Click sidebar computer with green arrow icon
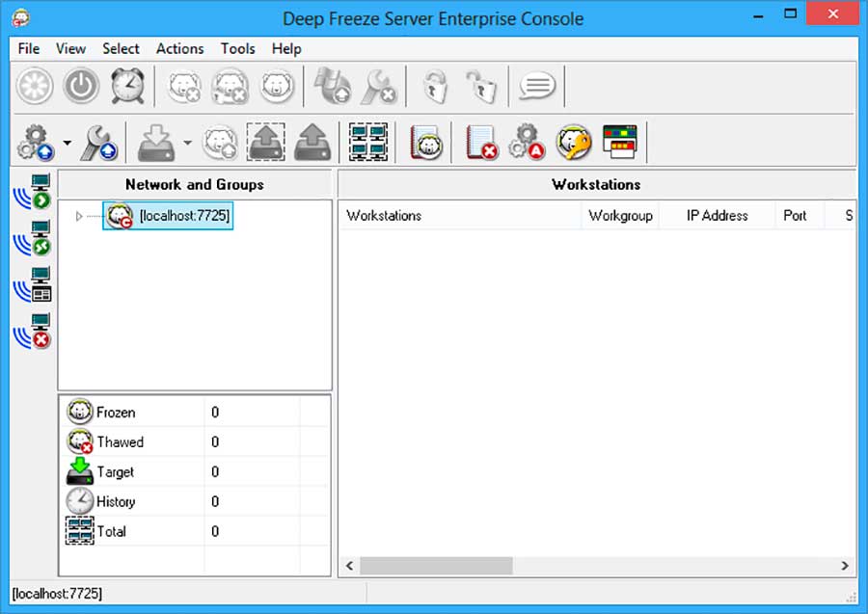Screen dimensions: 868x614 click(33, 192)
